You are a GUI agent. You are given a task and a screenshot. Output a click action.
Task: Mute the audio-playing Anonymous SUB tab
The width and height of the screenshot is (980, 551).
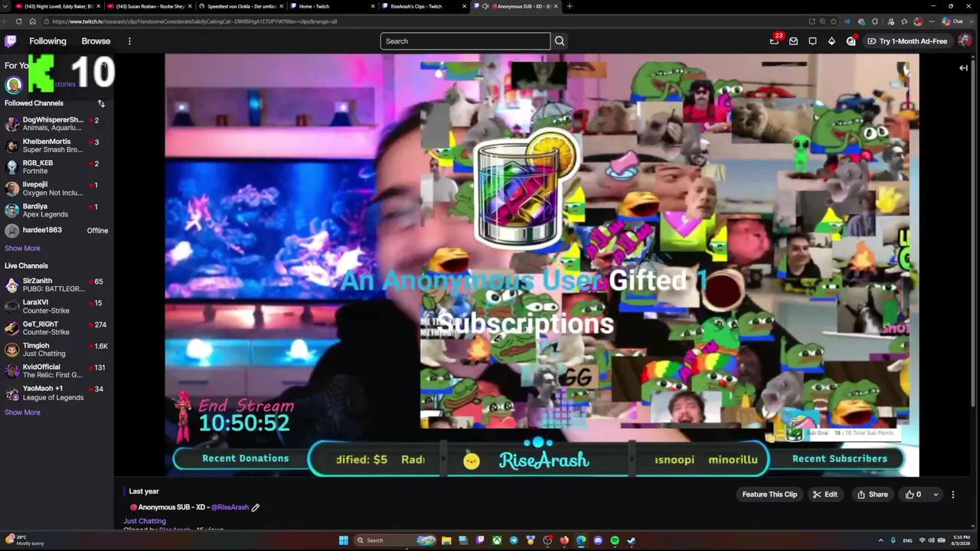[485, 6]
